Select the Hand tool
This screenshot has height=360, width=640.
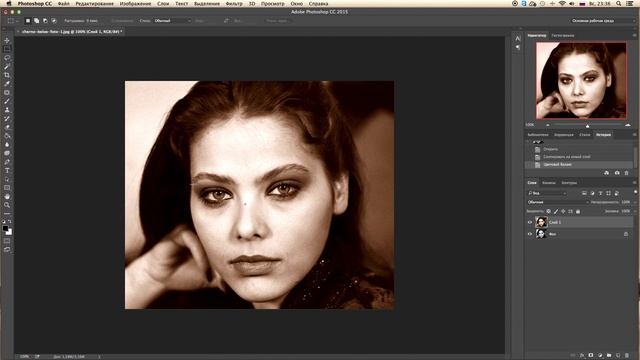(7, 196)
